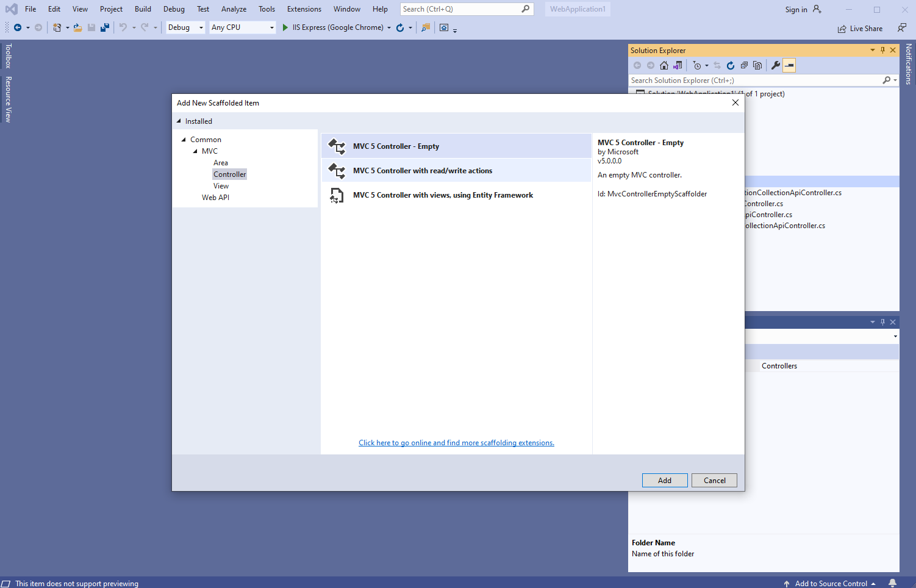Viewport: 916px width, 588px height.
Task: Collapse the MVC tree node
Action: [x=195, y=151]
